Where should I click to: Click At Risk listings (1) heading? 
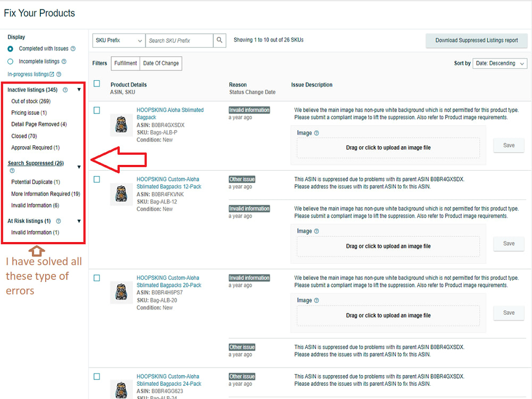29,221
